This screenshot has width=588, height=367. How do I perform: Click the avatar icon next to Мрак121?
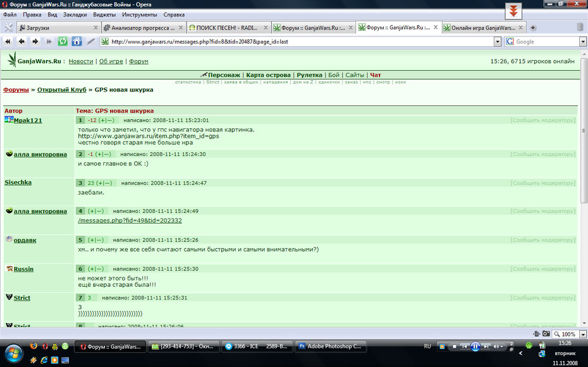[x=9, y=120]
